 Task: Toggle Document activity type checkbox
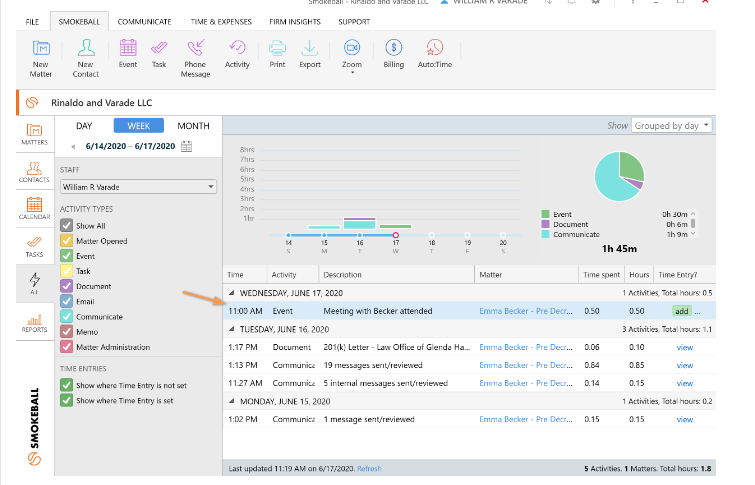click(x=66, y=286)
